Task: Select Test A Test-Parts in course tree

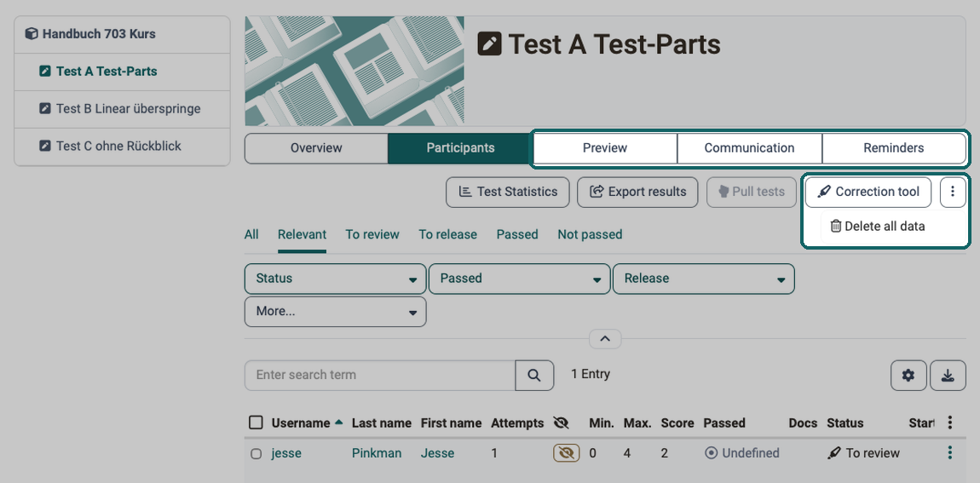Action: tap(123, 72)
